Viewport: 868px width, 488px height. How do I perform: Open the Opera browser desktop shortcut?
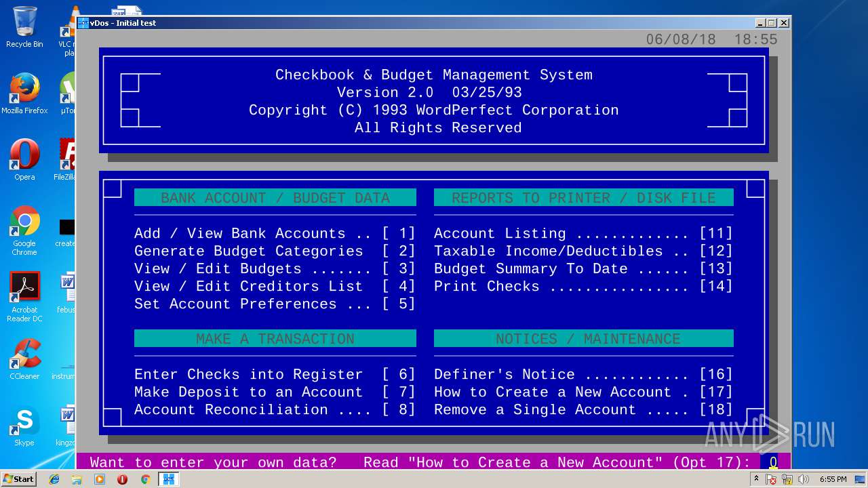click(24, 160)
